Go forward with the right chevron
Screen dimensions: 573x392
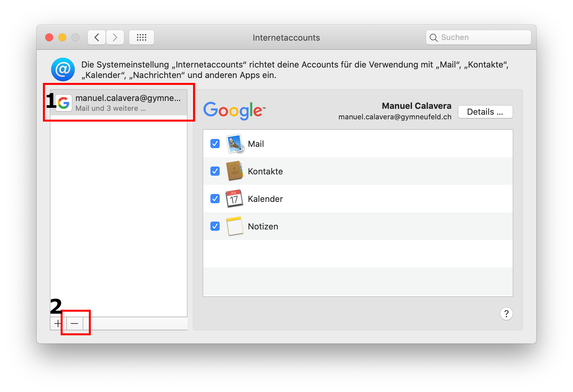click(115, 37)
